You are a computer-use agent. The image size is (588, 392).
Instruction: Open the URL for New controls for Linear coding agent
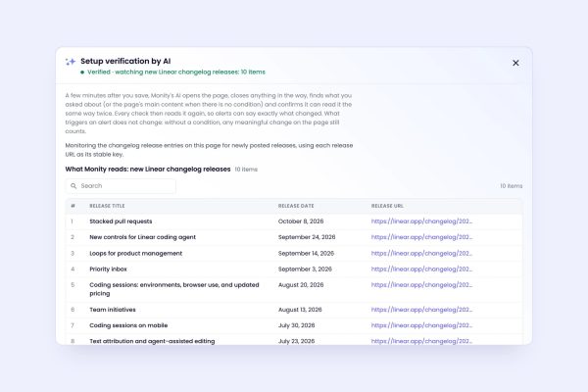[x=421, y=237]
